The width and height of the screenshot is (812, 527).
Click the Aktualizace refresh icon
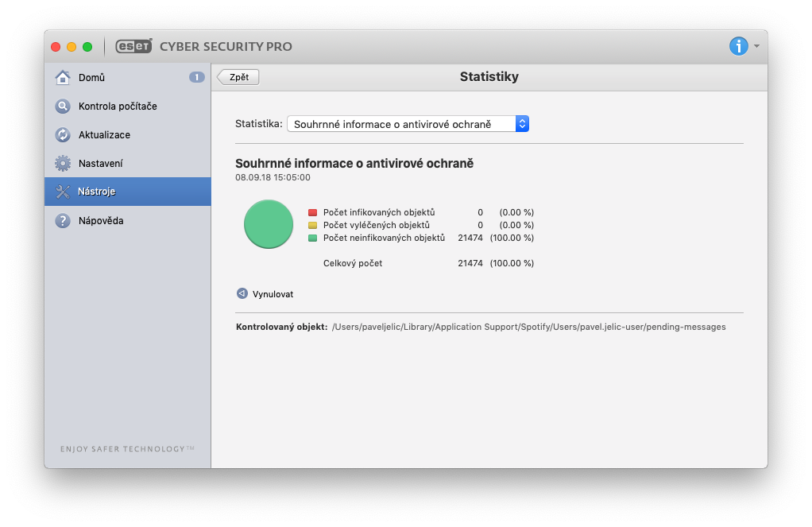click(63, 135)
